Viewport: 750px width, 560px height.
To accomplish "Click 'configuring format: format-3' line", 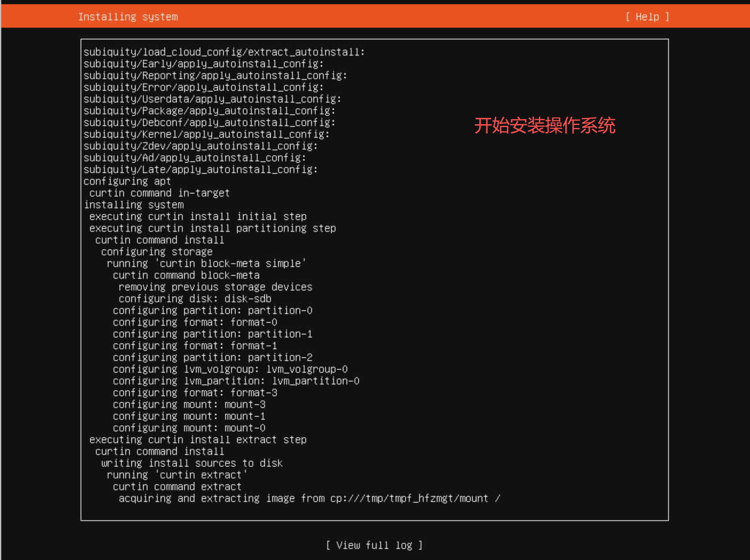I will pos(195,393).
